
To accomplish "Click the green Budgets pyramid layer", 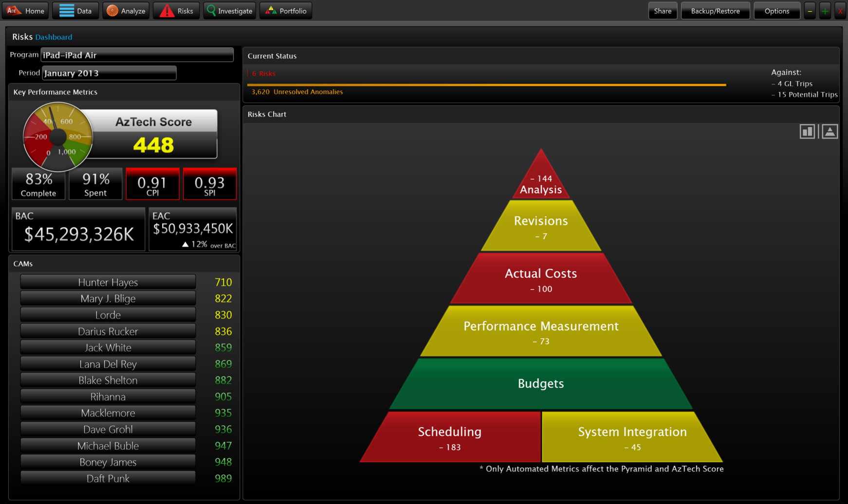I will pyautogui.click(x=540, y=384).
